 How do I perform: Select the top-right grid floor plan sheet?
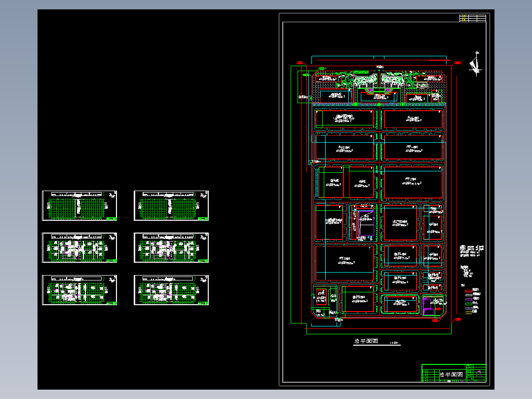[x=171, y=205]
